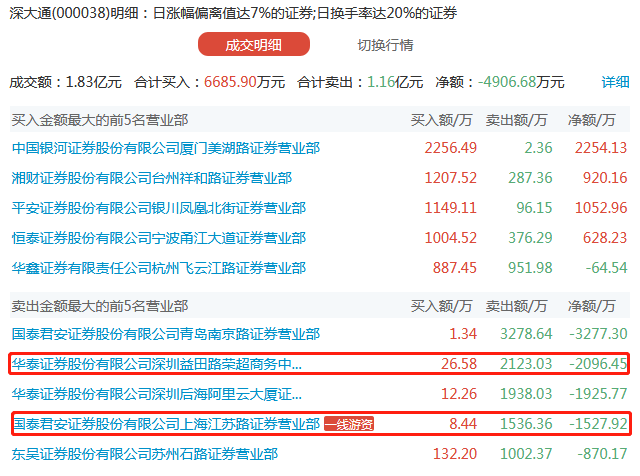This screenshot has height=476, width=640.
Task: Click the net amount 628.23
Action: coord(605,238)
